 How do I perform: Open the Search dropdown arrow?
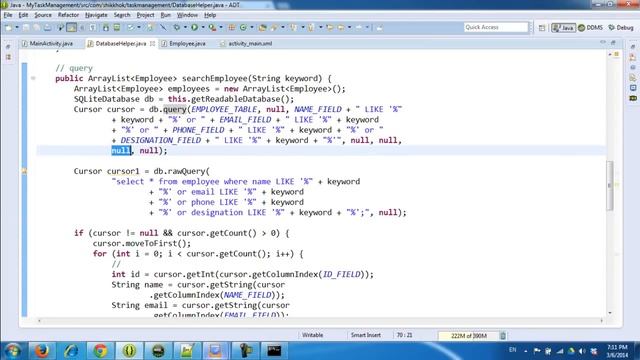coord(282,27)
